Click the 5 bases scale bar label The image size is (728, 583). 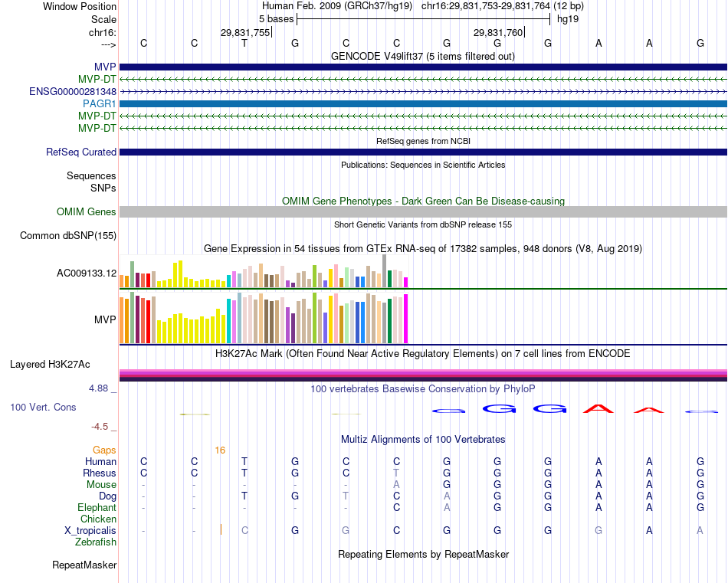pos(276,19)
